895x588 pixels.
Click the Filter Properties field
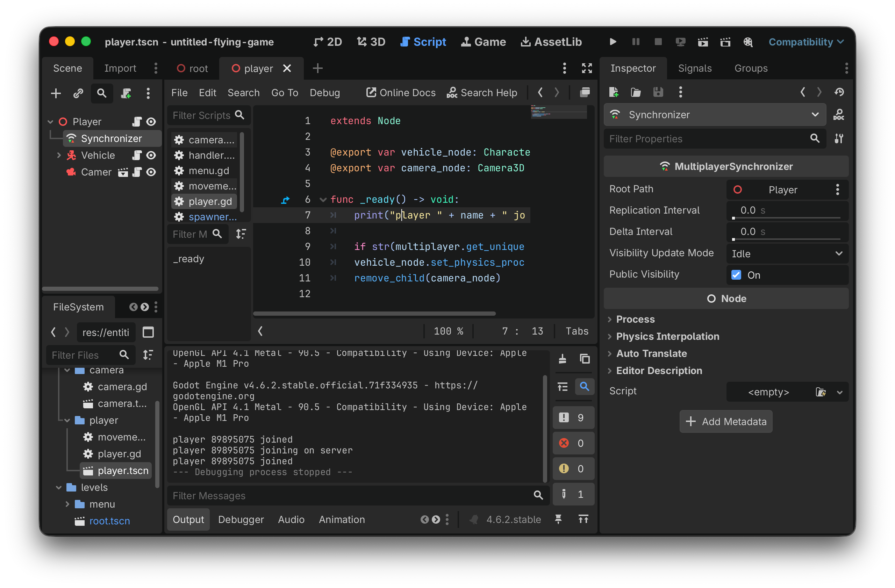click(x=715, y=138)
